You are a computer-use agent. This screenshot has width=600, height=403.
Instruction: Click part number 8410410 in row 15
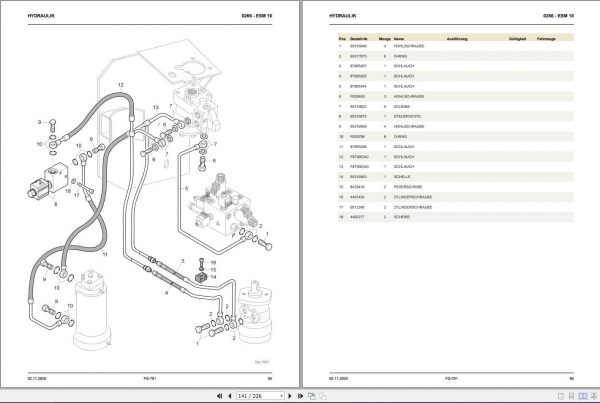point(357,187)
